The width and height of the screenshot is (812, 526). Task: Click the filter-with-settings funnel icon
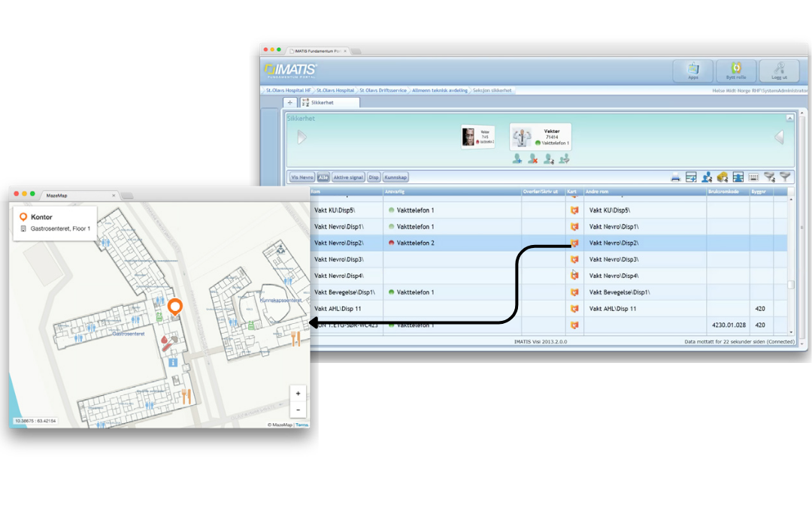pos(770,177)
